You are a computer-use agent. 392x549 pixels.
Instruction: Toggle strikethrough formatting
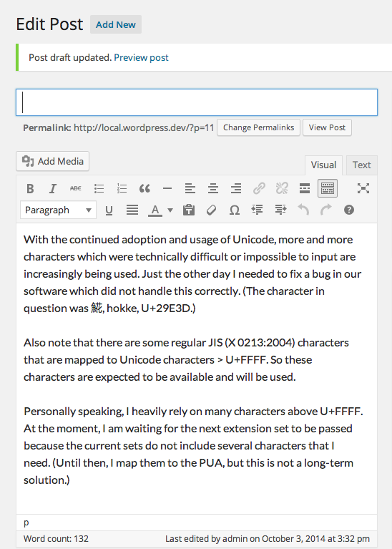(x=76, y=189)
